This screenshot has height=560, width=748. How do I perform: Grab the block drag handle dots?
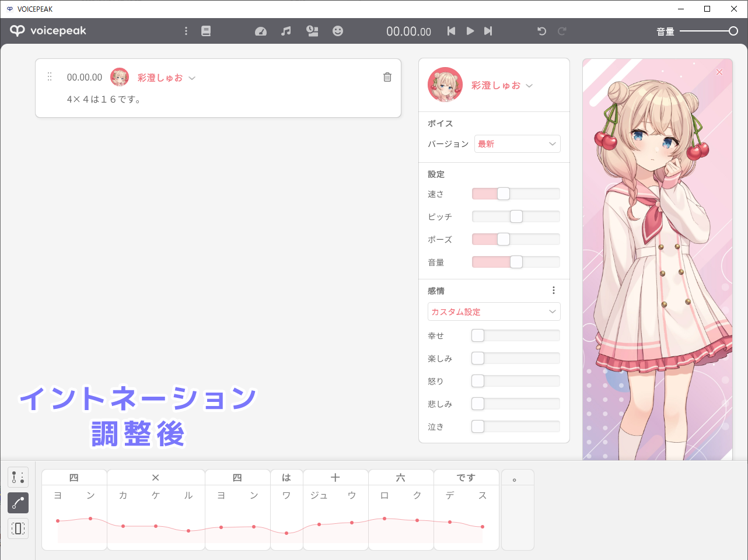click(x=50, y=77)
